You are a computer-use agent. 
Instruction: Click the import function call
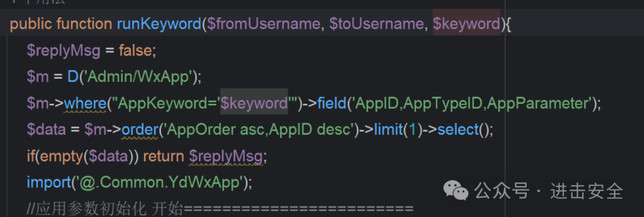point(47,182)
